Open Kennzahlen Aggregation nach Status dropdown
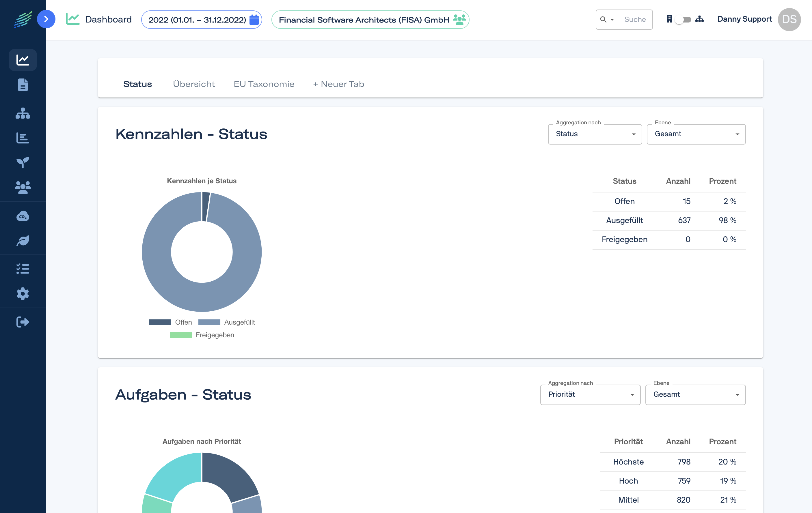The height and width of the screenshot is (513, 812). point(595,134)
